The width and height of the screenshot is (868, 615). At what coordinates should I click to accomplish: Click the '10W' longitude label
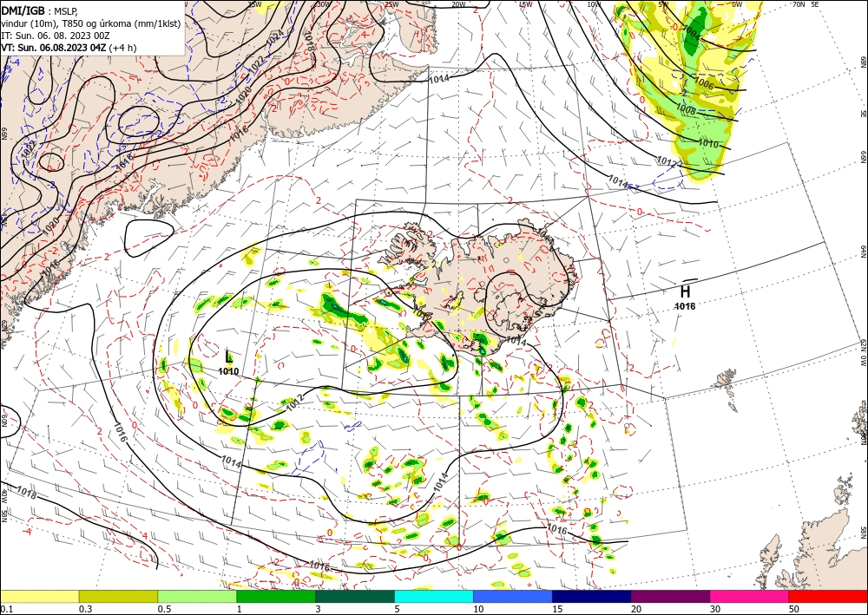click(x=594, y=4)
